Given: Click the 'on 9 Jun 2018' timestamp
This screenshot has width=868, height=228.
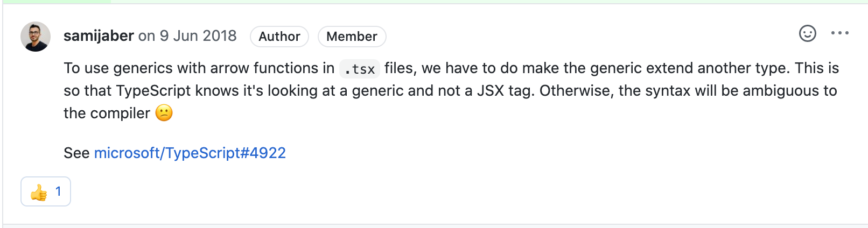Looking at the screenshot, I should point(187,36).
